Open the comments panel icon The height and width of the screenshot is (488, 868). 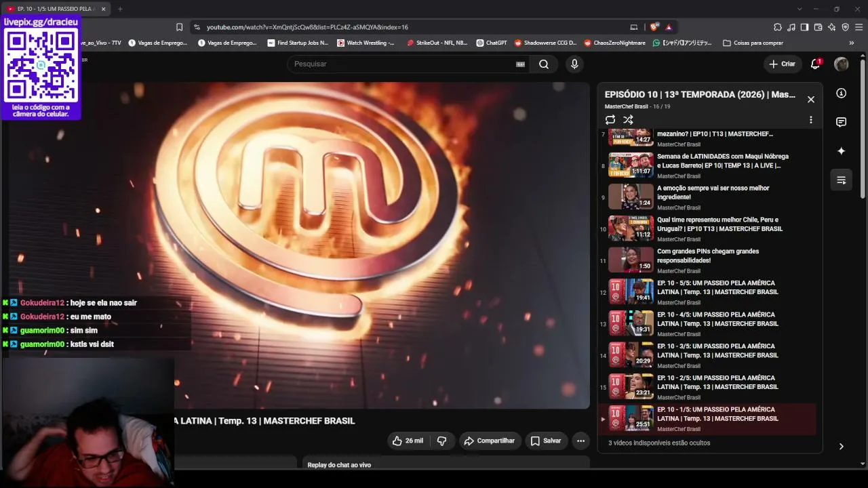841,122
